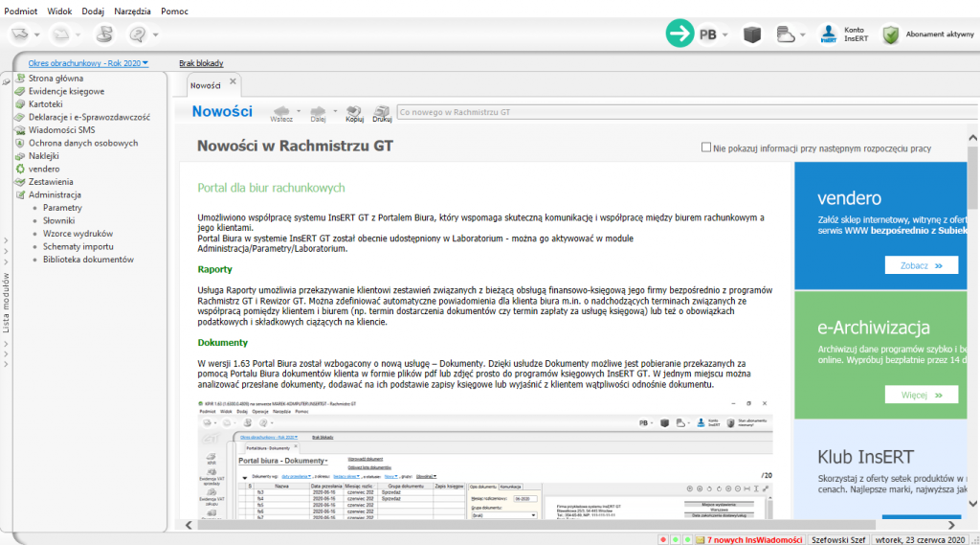Open dropdown arrow beside the top back-arrow icon
This screenshot has width=980, height=545.
(x=37, y=35)
